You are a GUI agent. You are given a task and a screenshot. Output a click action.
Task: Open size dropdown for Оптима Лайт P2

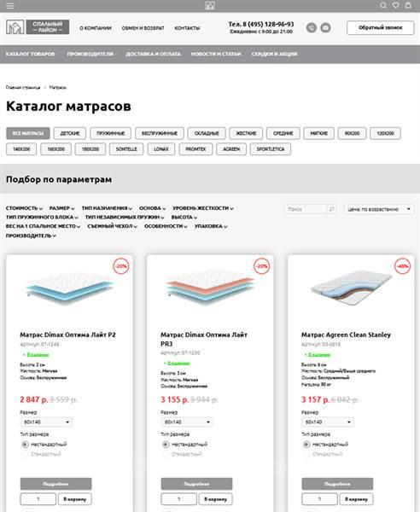[x=46, y=422]
